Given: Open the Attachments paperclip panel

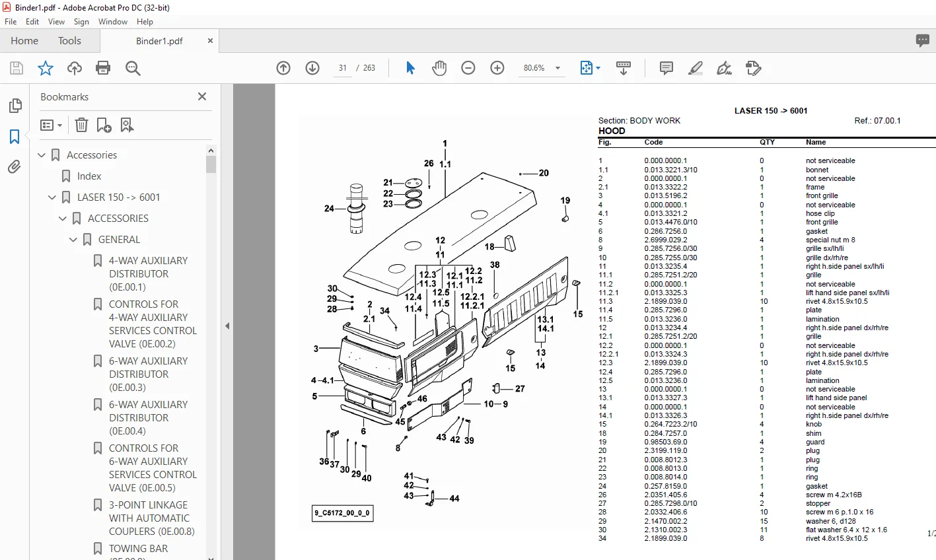Looking at the screenshot, I should point(15,167).
